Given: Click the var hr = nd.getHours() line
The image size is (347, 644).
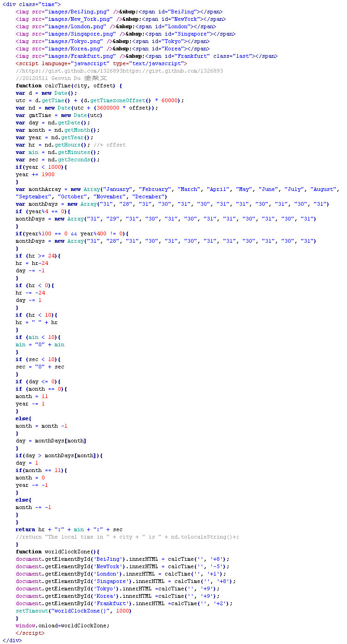Looking at the screenshot, I should (71, 145).
